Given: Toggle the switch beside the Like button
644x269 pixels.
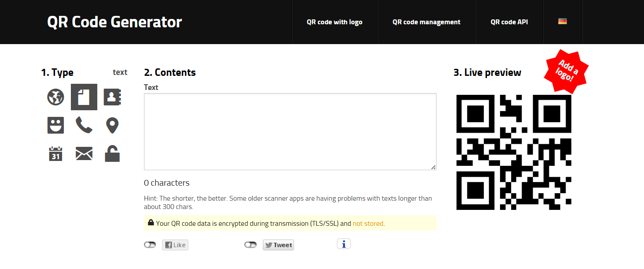Looking at the screenshot, I should 150,245.
